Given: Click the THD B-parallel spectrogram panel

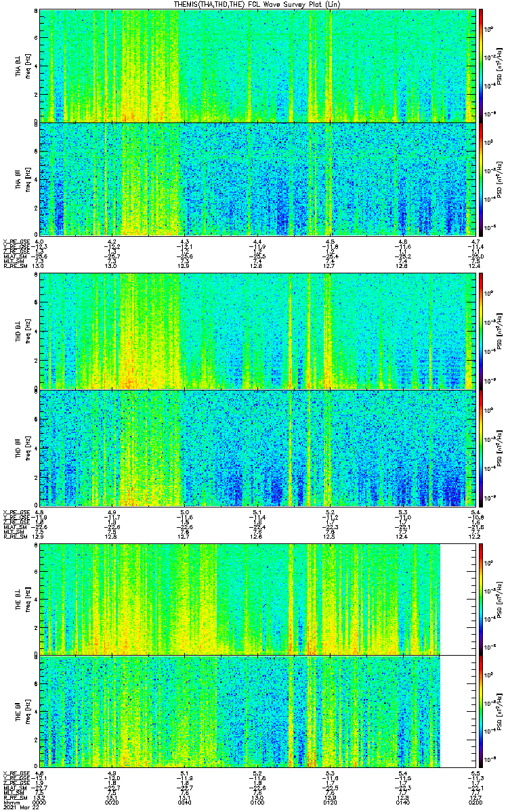Looking at the screenshot, I should 257,447.
